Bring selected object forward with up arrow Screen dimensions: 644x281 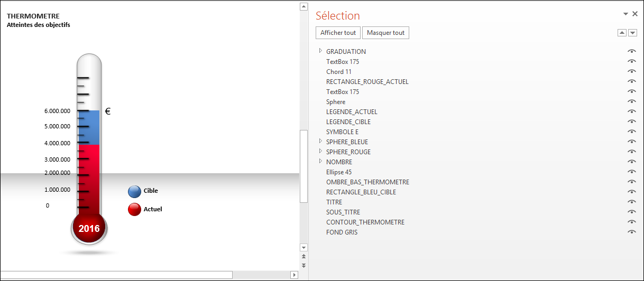click(x=622, y=33)
